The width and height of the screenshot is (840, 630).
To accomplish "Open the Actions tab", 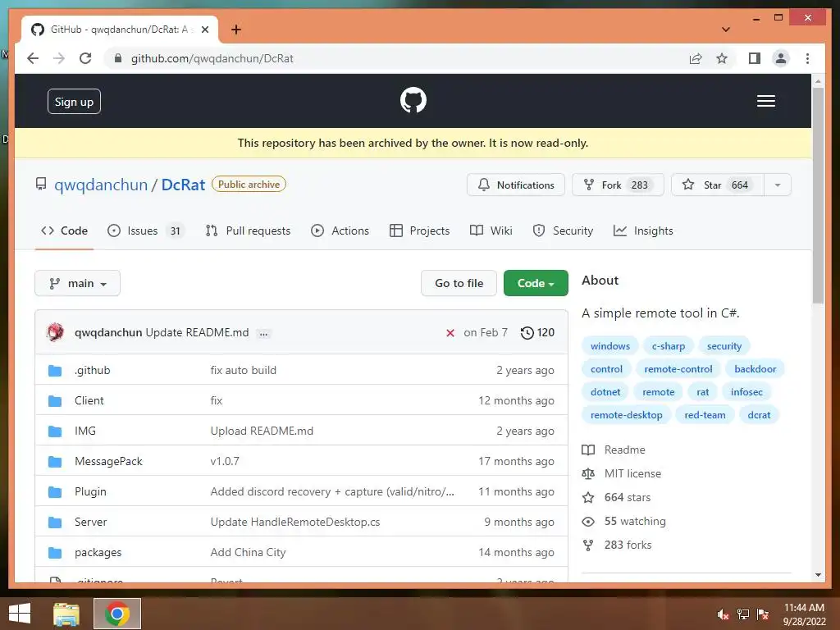I will 340,231.
